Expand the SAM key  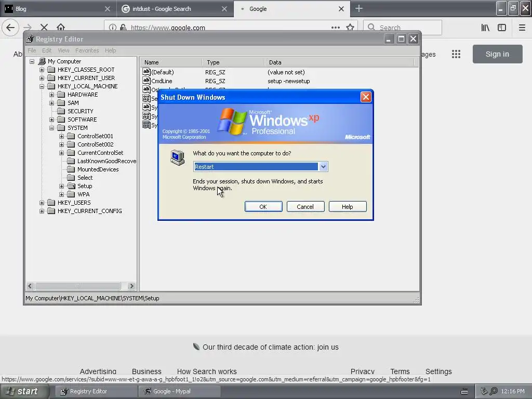[51, 103]
